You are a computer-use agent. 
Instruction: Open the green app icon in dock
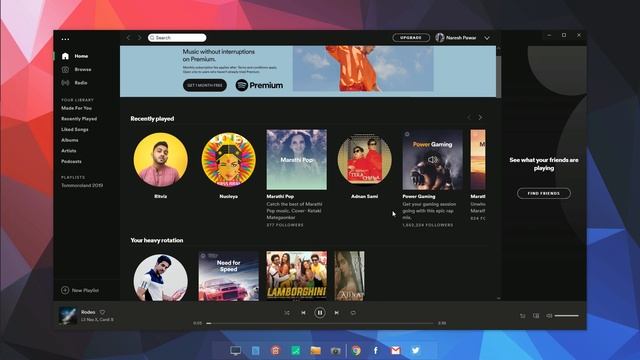(x=296, y=350)
